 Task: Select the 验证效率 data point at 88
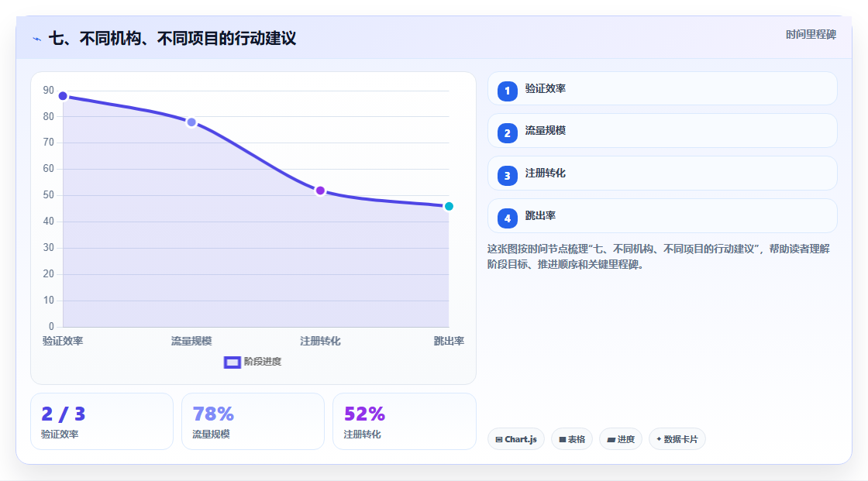pos(63,96)
